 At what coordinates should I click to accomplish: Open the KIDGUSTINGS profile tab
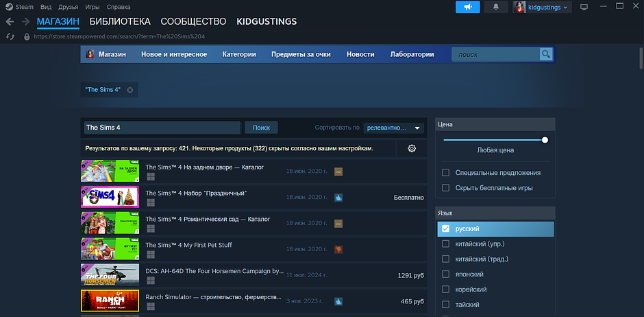[267, 21]
